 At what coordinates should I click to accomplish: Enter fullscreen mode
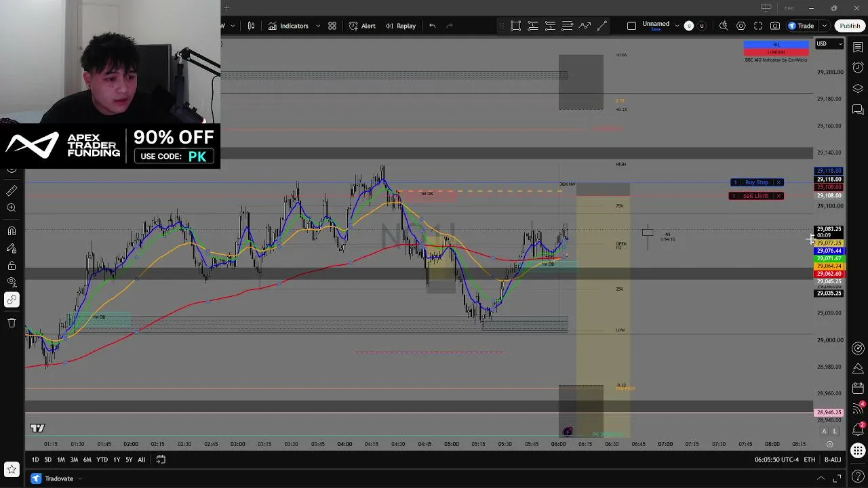click(x=757, y=26)
